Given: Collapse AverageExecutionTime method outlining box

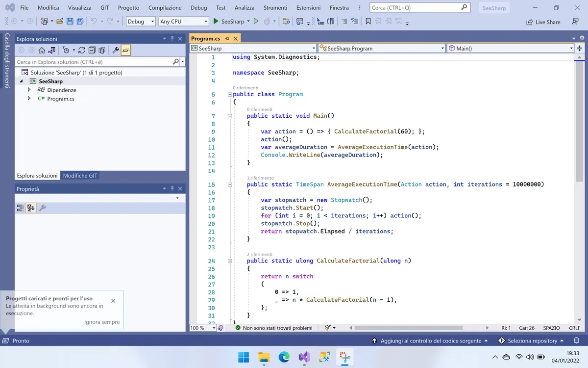Looking at the screenshot, I should [x=229, y=184].
